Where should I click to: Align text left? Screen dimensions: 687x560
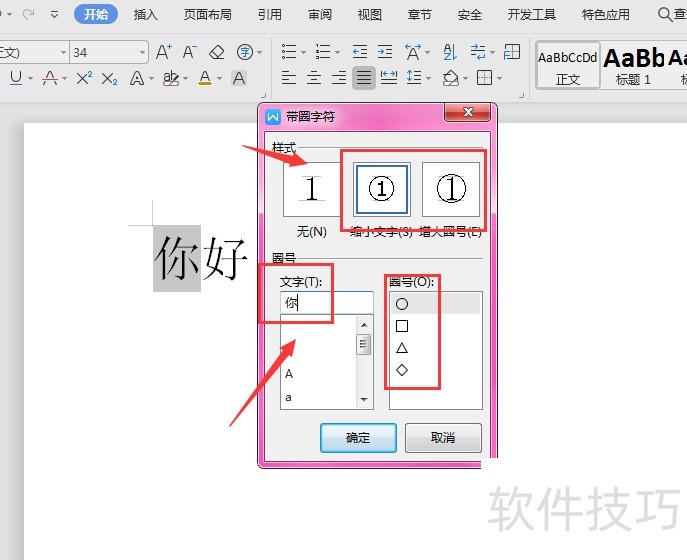(289, 78)
